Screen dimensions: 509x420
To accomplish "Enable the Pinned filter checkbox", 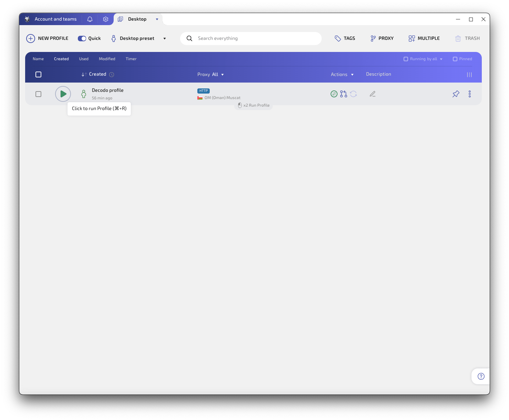I will click(x=455, y=59).
